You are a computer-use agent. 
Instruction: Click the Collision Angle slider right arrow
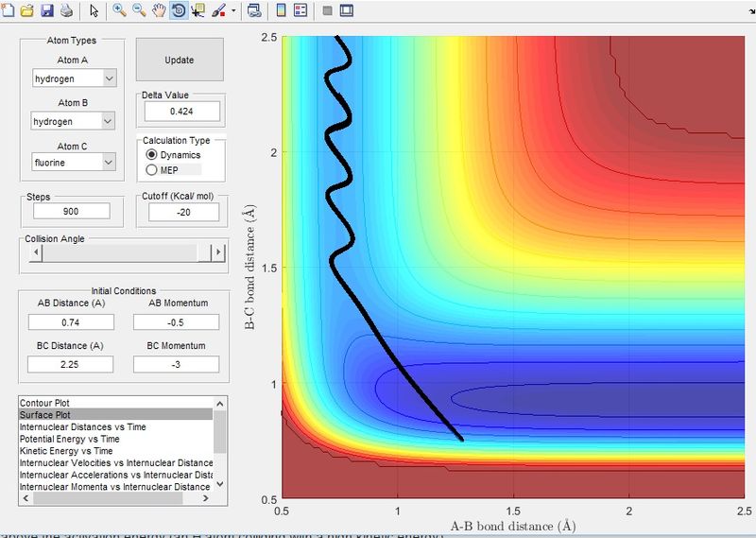tap(218, 252)
